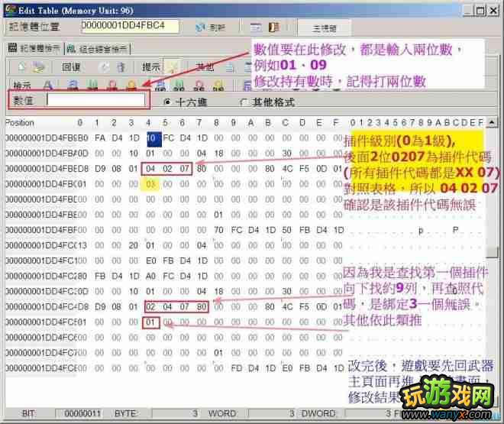Image resolution: width=504 pixels, height=424 pixels.
Task: Select the 十六進 hexadecimal radio button
Action: 168,102
